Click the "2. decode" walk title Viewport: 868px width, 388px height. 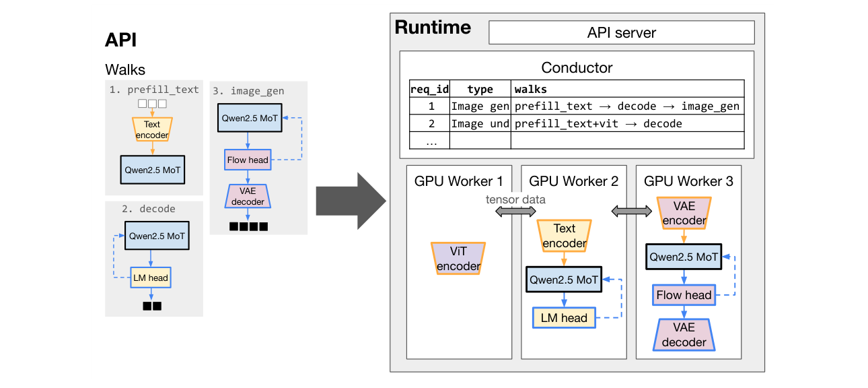click(x=148, y=209)
